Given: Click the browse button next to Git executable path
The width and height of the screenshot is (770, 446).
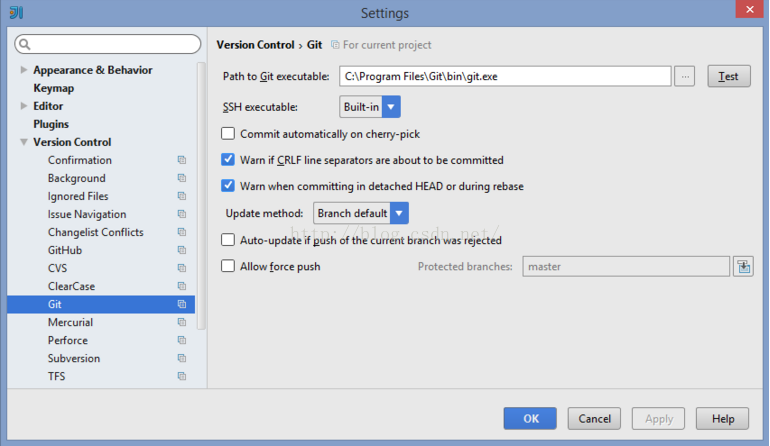Looking at the screenshot, I should point(684,76).
